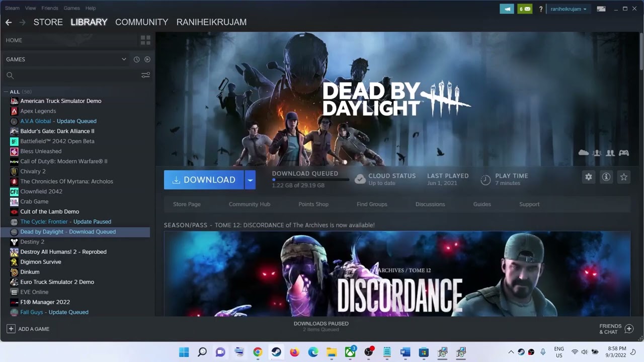Image resolution: width=644 pixels, height=362 pixels.
Task: Sort games by recent activity clock icon
Action: click(x=136, y=59)
